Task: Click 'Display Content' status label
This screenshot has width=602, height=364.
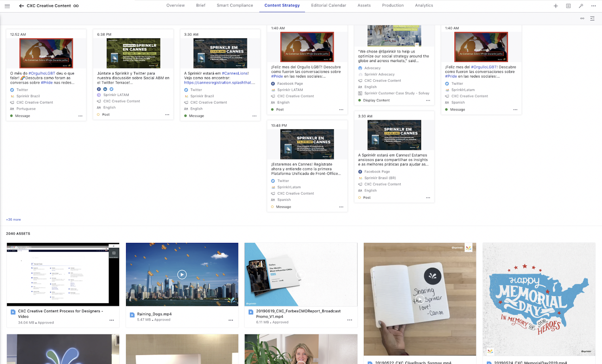Action: pos(376,101)
